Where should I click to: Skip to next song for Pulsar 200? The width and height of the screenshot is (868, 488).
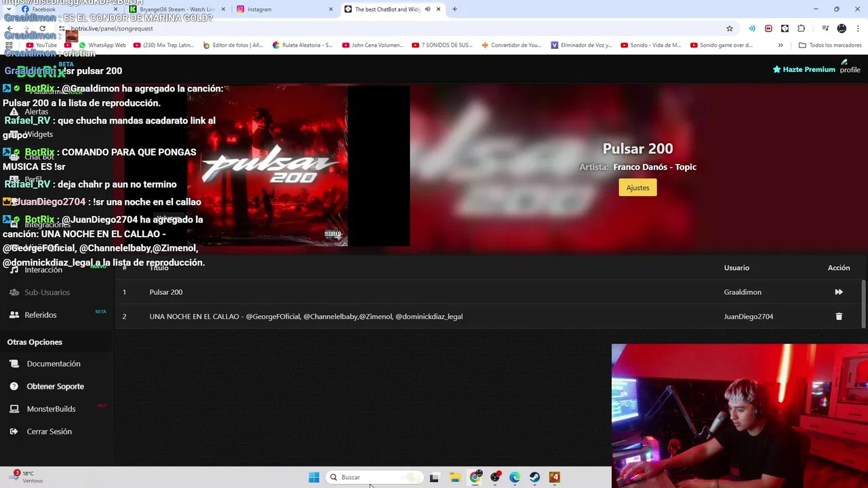(839, 292)
